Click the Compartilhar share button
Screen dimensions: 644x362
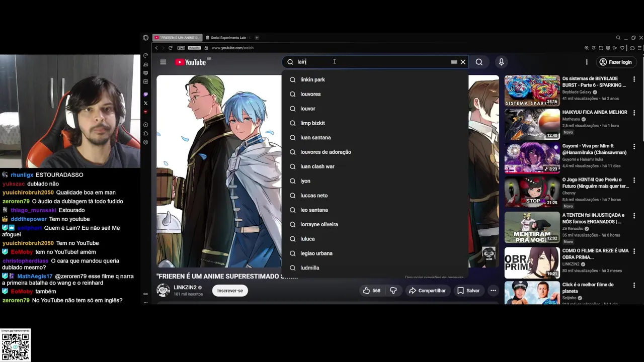(427, 291)
